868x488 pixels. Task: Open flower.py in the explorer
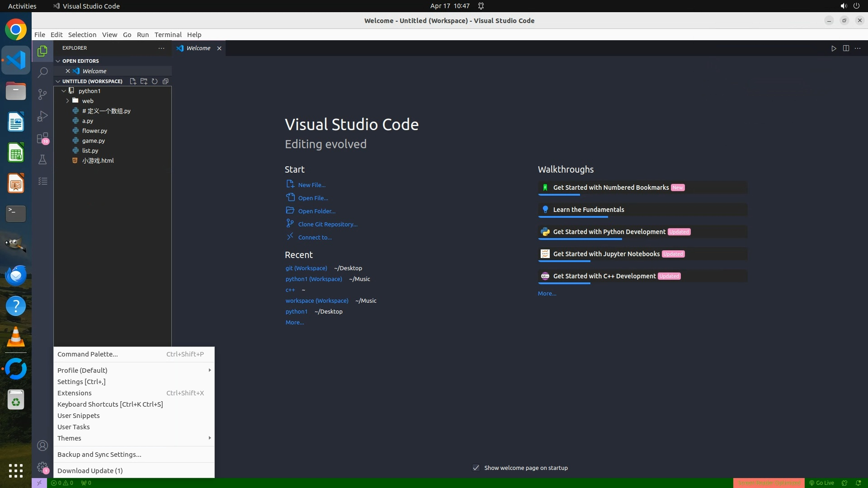click(x=94, y=131)
